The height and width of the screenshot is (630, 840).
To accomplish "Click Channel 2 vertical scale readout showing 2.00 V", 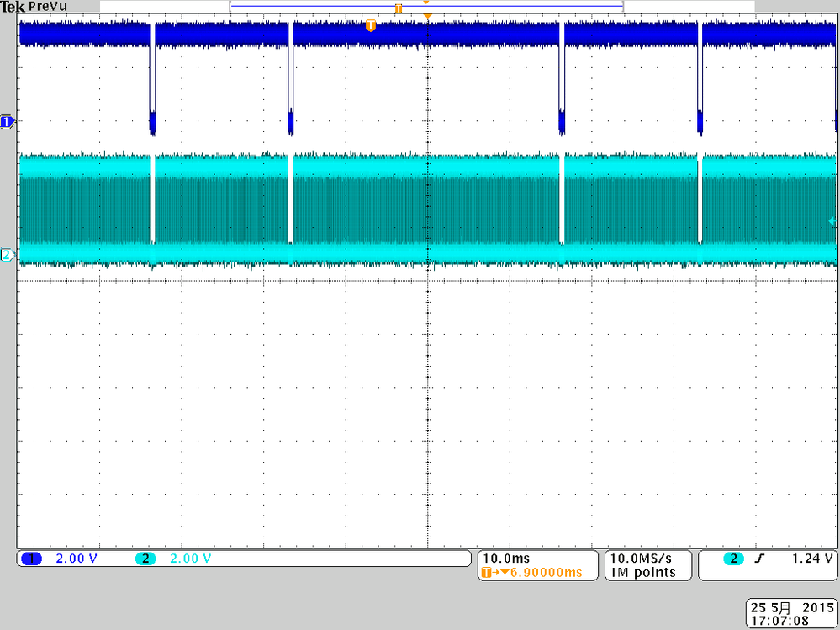I will 188,558.
